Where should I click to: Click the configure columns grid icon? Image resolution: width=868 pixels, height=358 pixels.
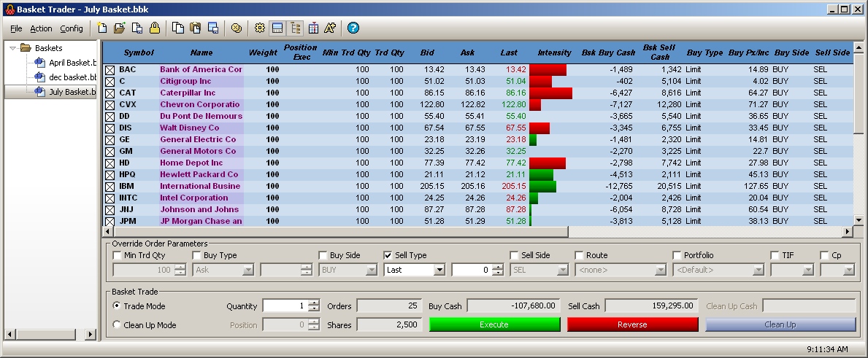[x=313, y=28]
